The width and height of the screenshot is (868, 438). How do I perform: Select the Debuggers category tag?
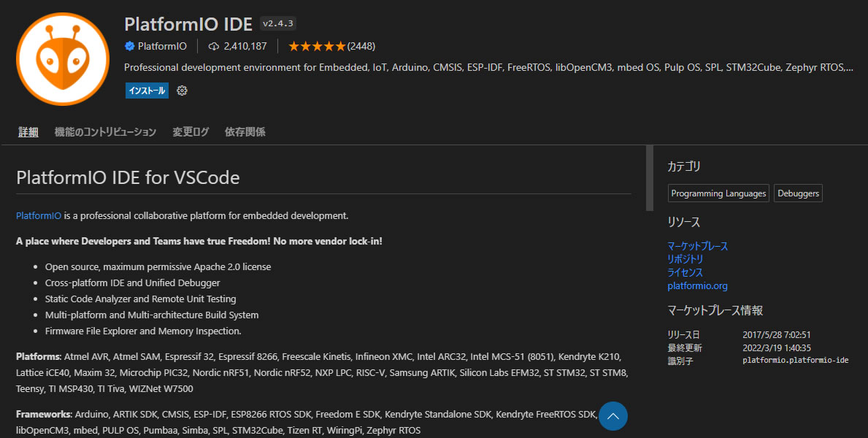pos(798,193)
